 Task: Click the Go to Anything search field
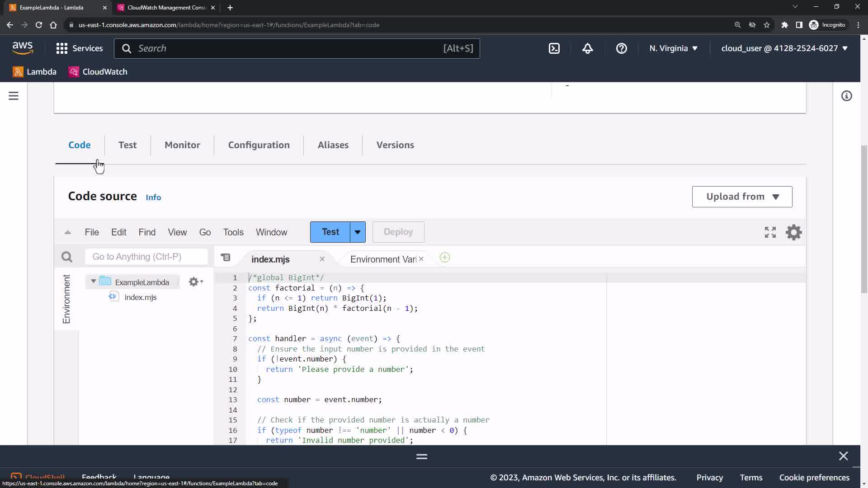pos(146,257)
